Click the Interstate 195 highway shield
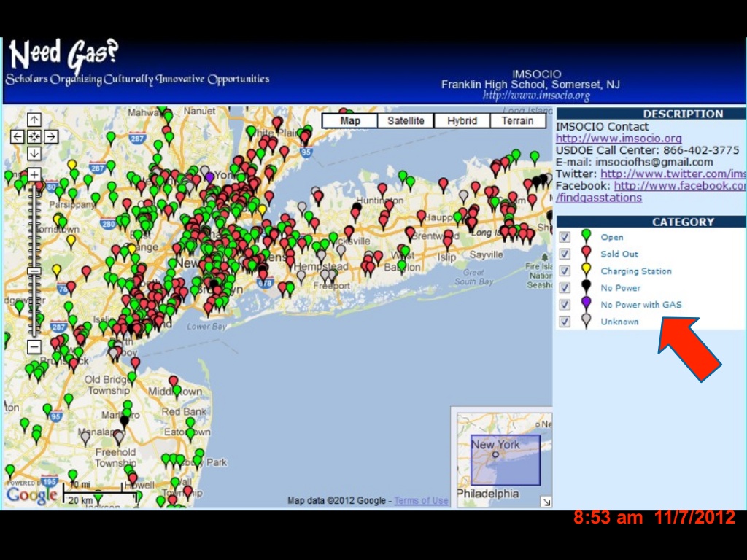747x560 pixels. (x=50, y=481)
